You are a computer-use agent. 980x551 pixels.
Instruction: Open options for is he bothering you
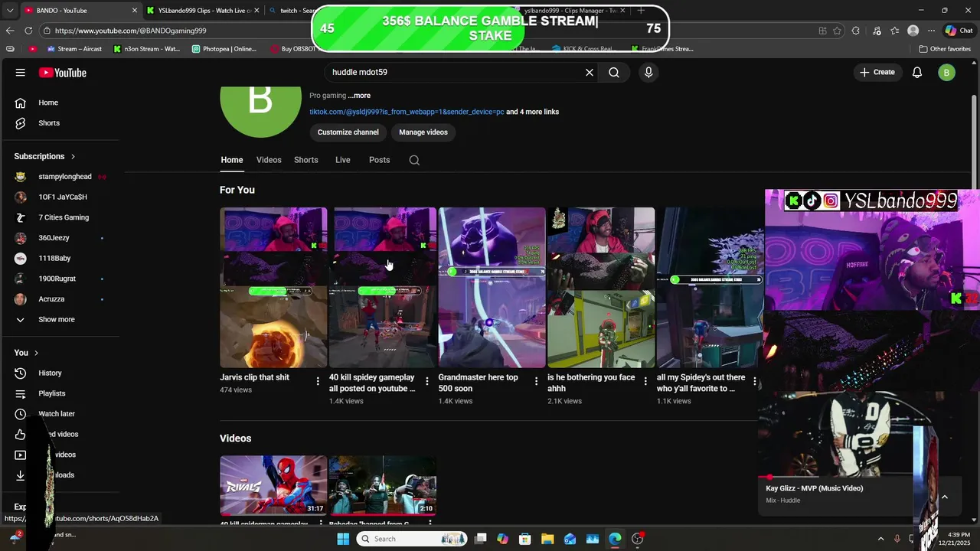[645, 381]
